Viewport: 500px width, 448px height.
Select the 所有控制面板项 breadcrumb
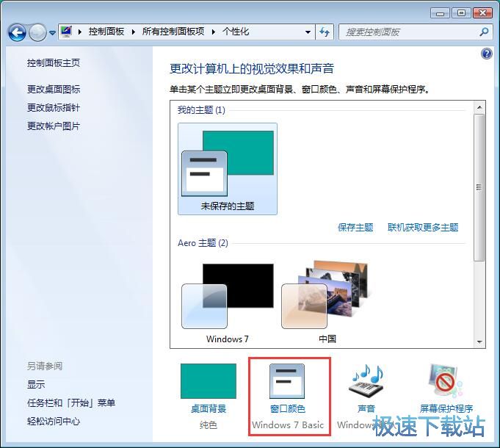coord(173,32)
